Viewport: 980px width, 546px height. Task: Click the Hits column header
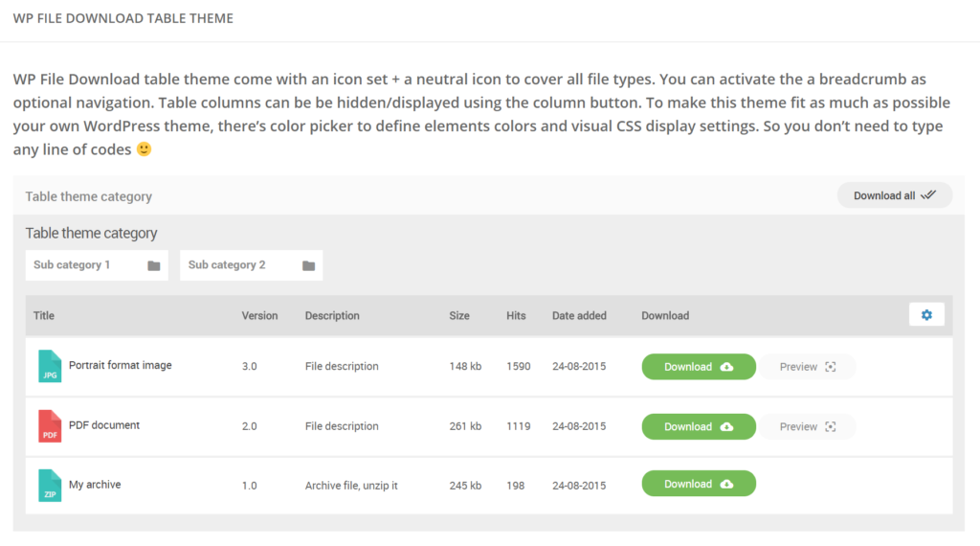(516, 316)
